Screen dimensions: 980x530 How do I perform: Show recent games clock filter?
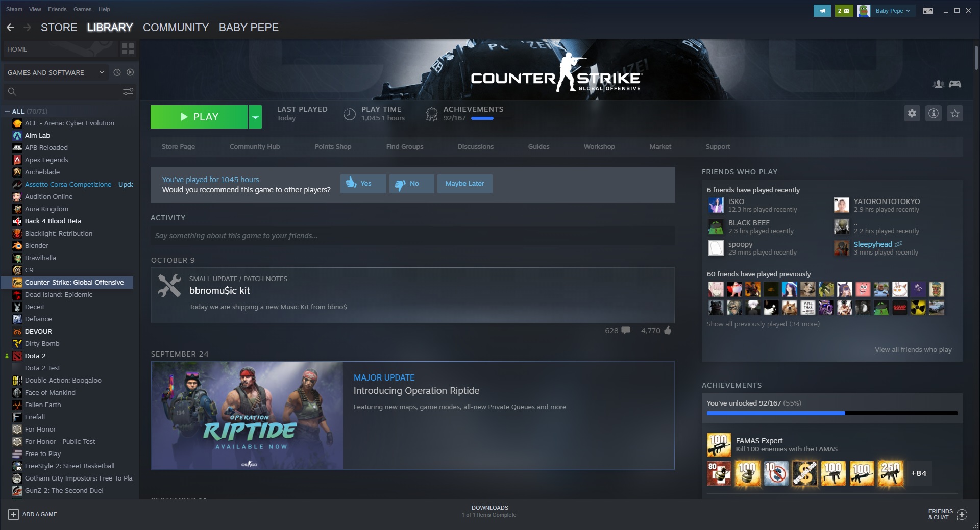117,72
